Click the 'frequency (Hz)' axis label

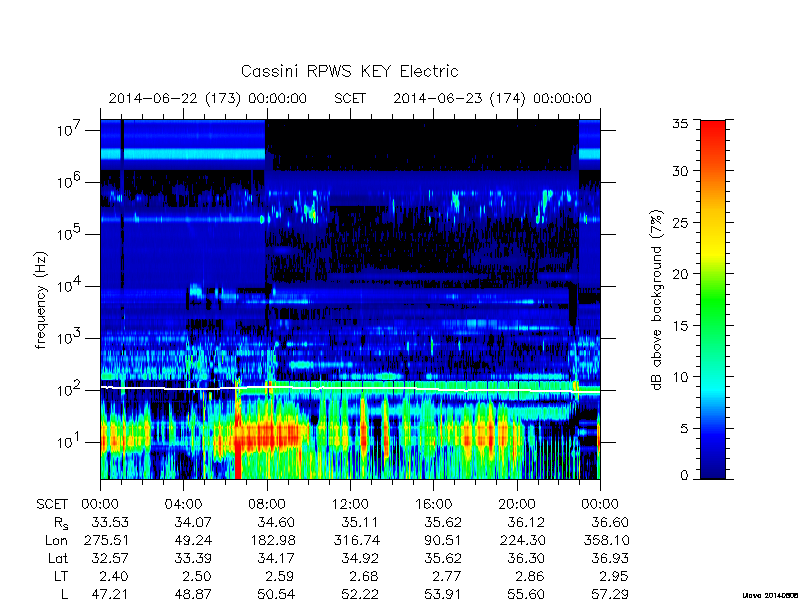(41, 300)
